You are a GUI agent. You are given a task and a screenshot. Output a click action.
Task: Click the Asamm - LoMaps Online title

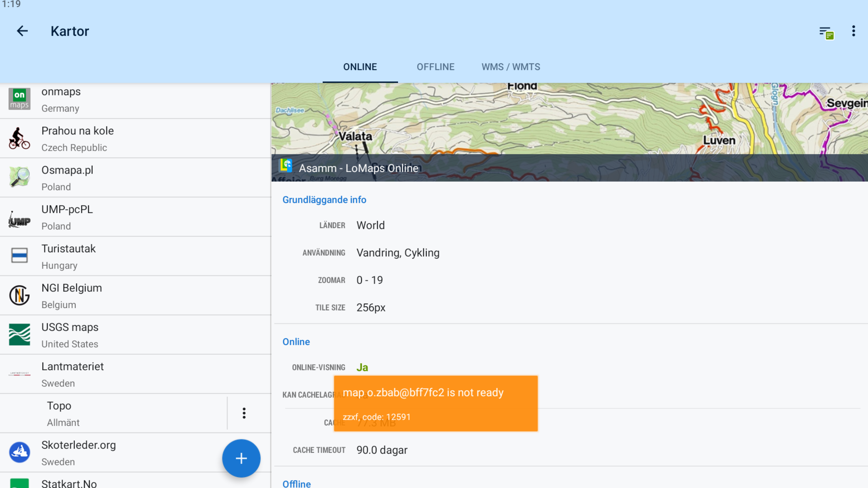tap(358, 168)
